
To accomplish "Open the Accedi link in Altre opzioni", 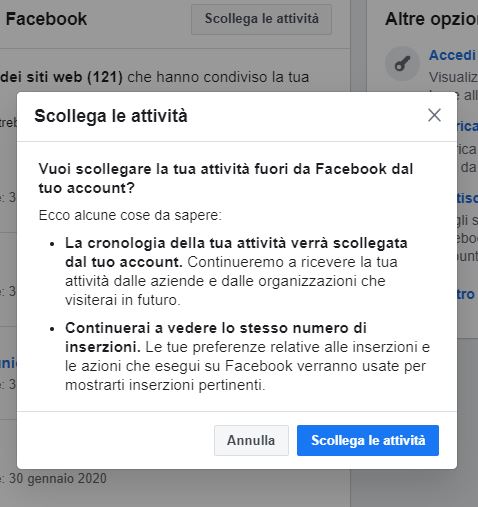I will 453,55.
